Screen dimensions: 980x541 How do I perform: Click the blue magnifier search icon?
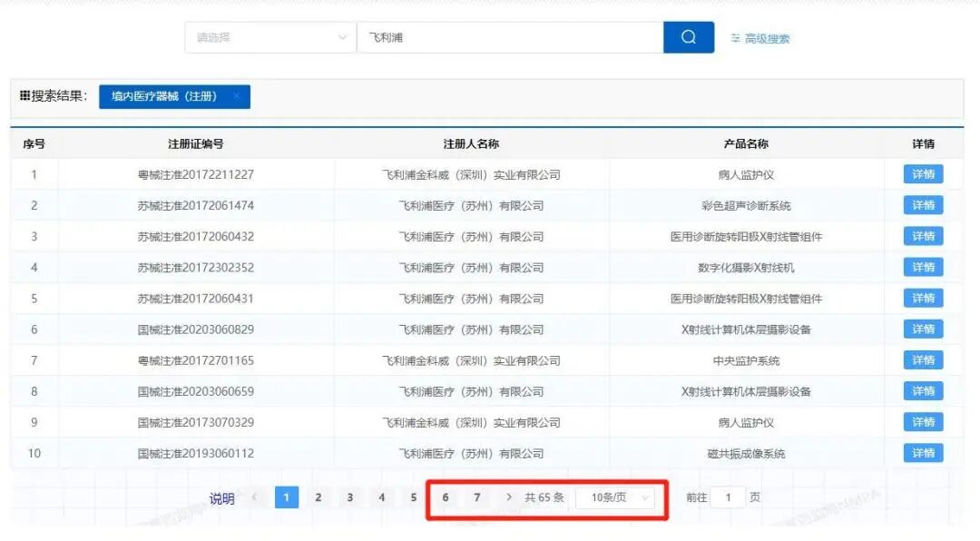point(689,37)
